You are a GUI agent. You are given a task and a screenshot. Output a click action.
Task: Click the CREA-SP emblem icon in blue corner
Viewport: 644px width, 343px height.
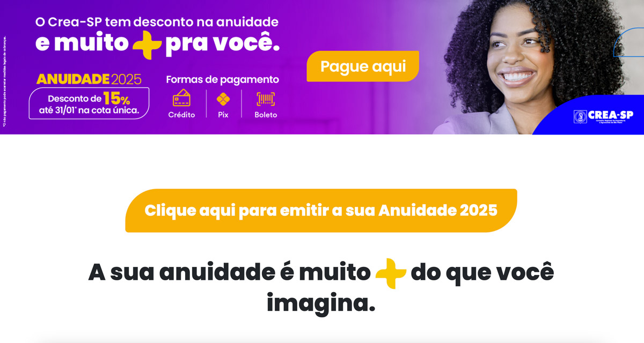580,117
